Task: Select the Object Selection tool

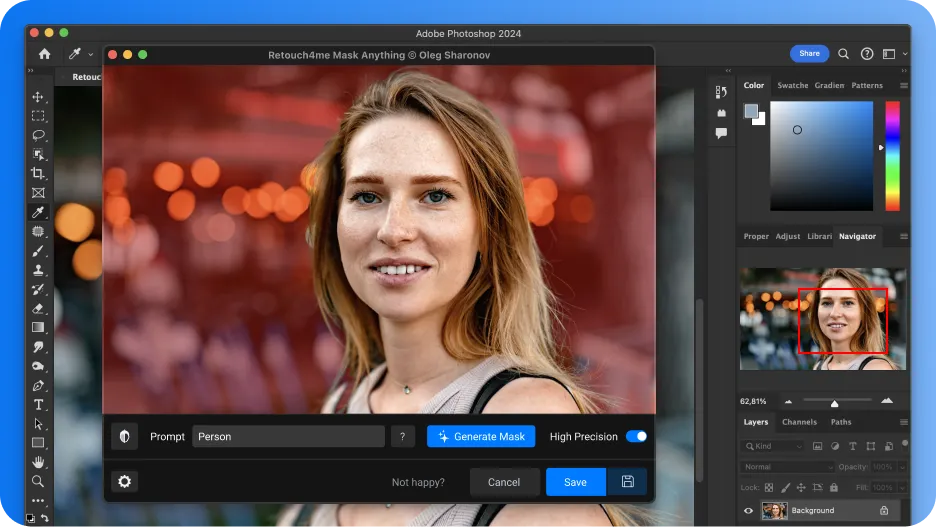Action: coord(38,154)
